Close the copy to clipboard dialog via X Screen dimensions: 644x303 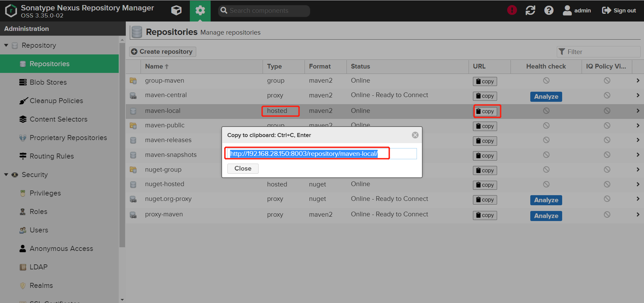coord(415,135)
